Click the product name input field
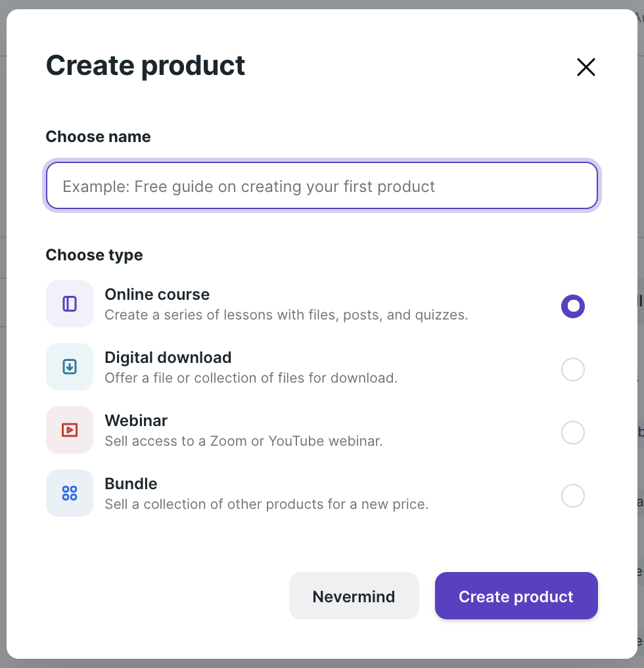 point(321,186)
